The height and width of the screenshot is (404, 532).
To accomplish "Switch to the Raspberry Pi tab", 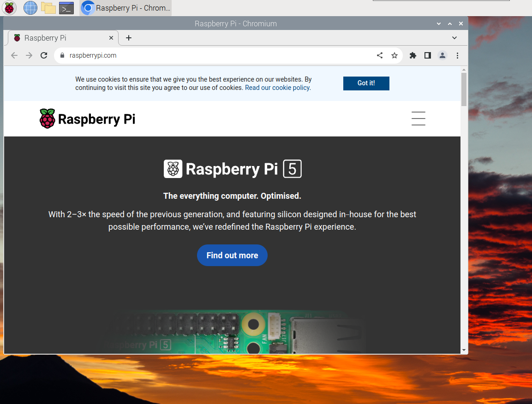I will 63,38.
